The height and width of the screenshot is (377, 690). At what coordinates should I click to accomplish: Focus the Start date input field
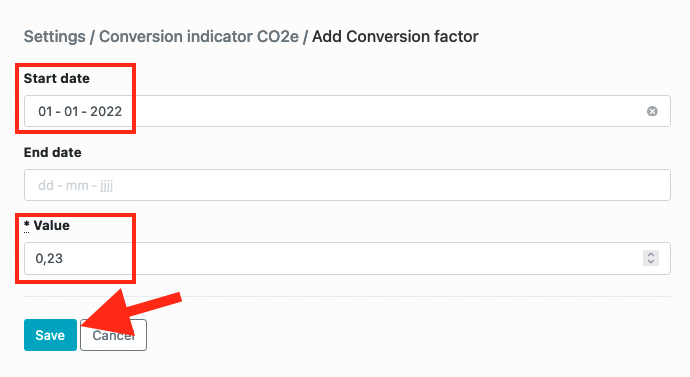347,111
